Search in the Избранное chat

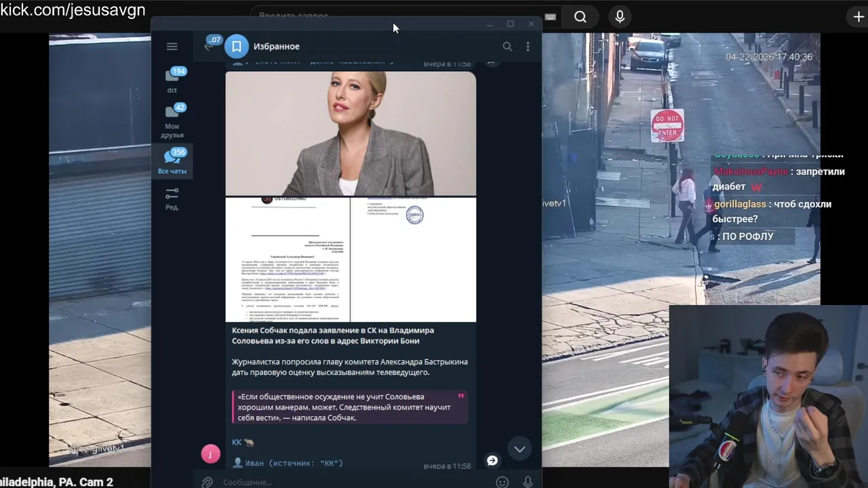pos(507,46)
